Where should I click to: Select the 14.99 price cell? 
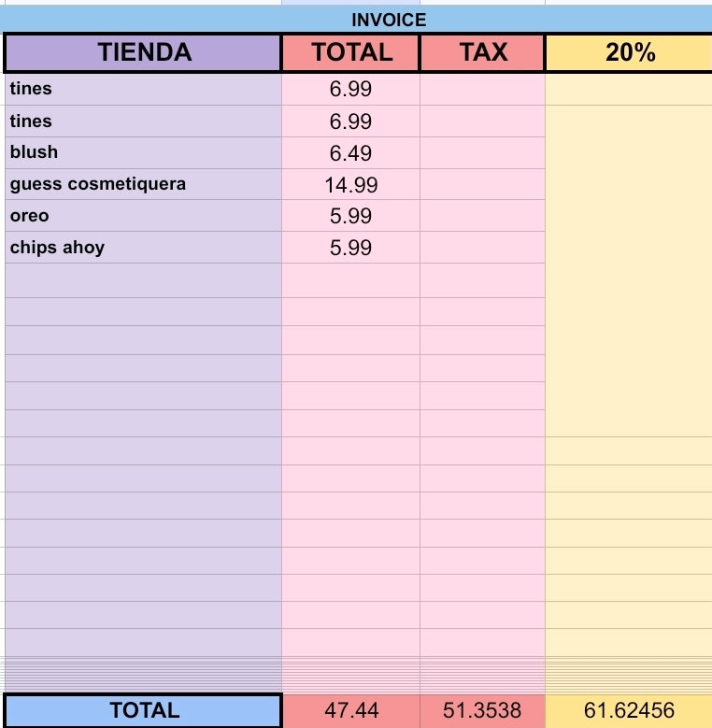(x=351, y=184)
